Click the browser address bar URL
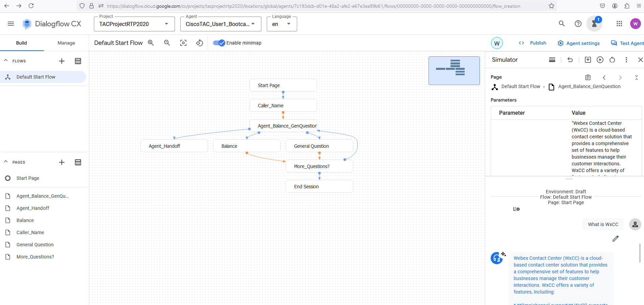 pyautogui.click(x=313, y=6)
